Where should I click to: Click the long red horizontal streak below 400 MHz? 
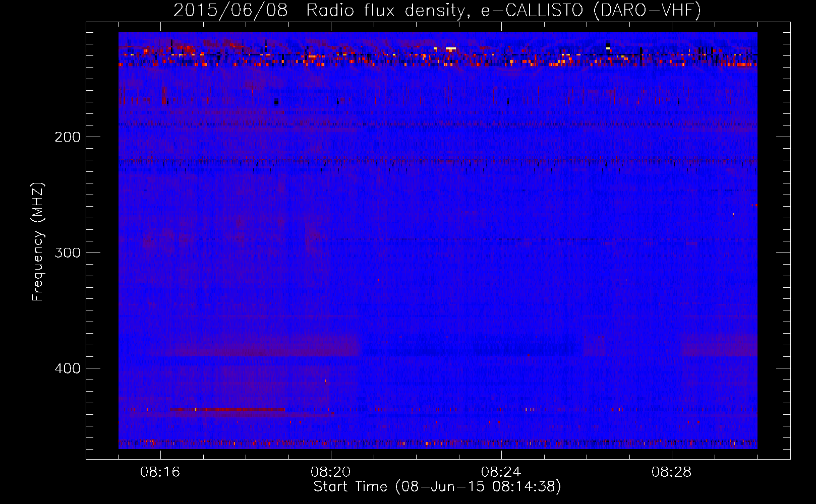click(x=227, y=410)
